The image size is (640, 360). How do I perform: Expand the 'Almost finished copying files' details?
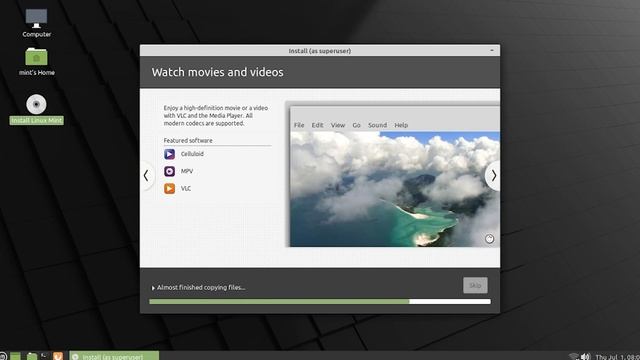(153, 288)
